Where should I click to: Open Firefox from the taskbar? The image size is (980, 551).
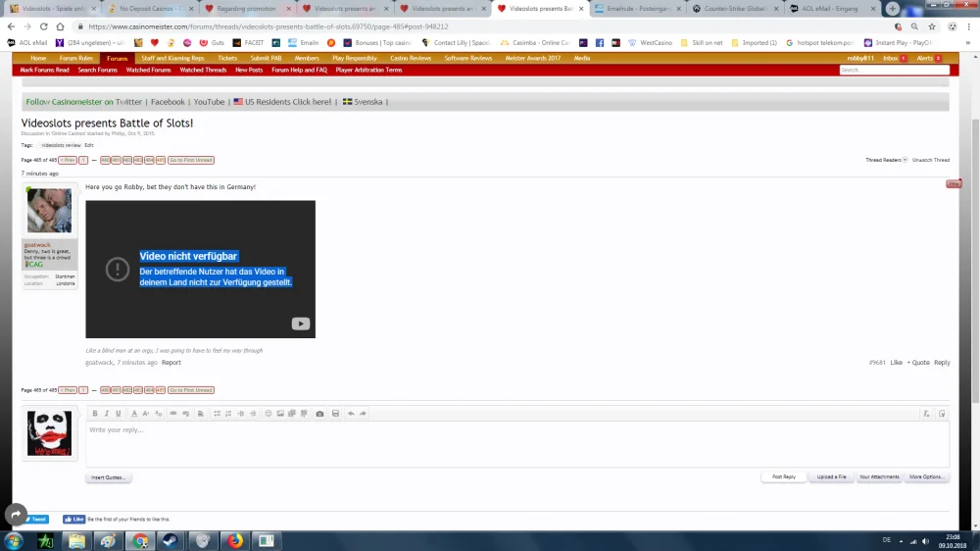[235, 540]
